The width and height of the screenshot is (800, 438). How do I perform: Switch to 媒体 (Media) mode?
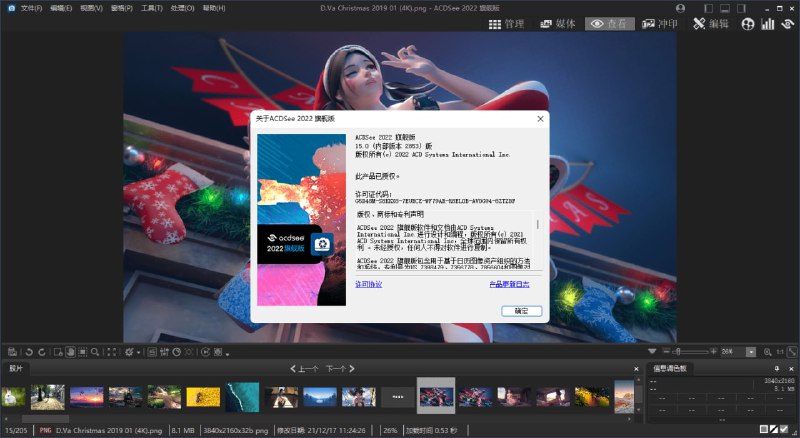pyautogui.click(x=558, y=24)
